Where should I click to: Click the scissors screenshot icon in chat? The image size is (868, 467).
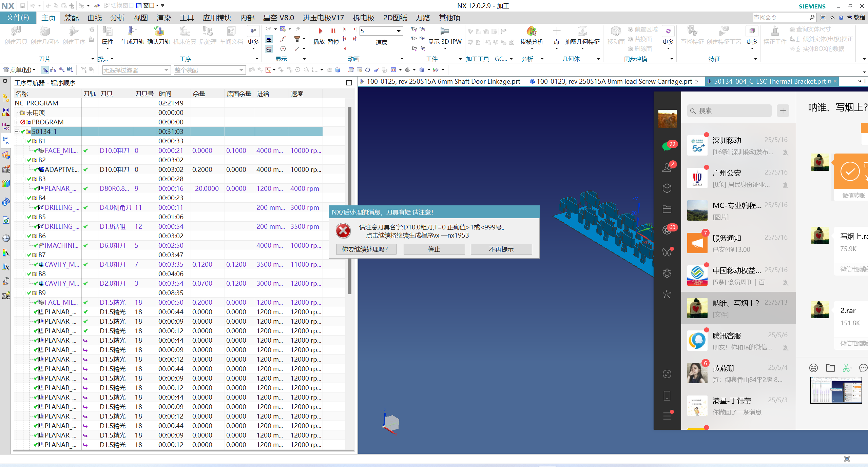[x=847, y=368]
